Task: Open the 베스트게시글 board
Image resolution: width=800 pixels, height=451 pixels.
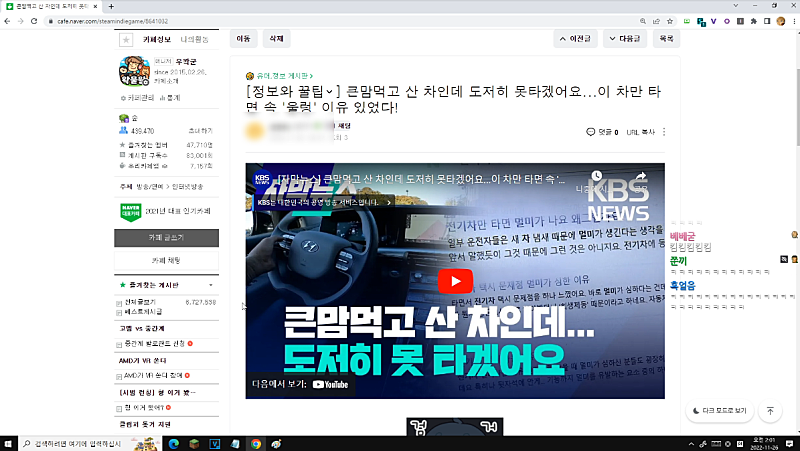Action: 143,312
